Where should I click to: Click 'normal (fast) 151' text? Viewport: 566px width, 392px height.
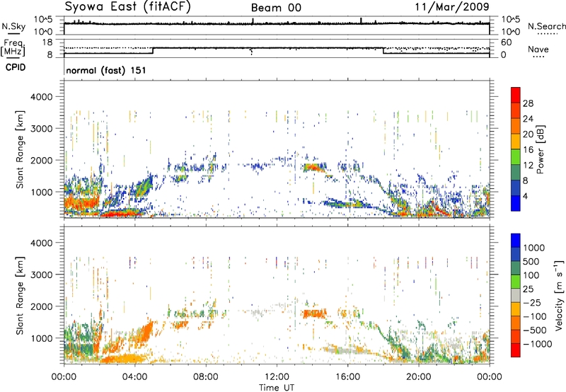coord(105,70)
